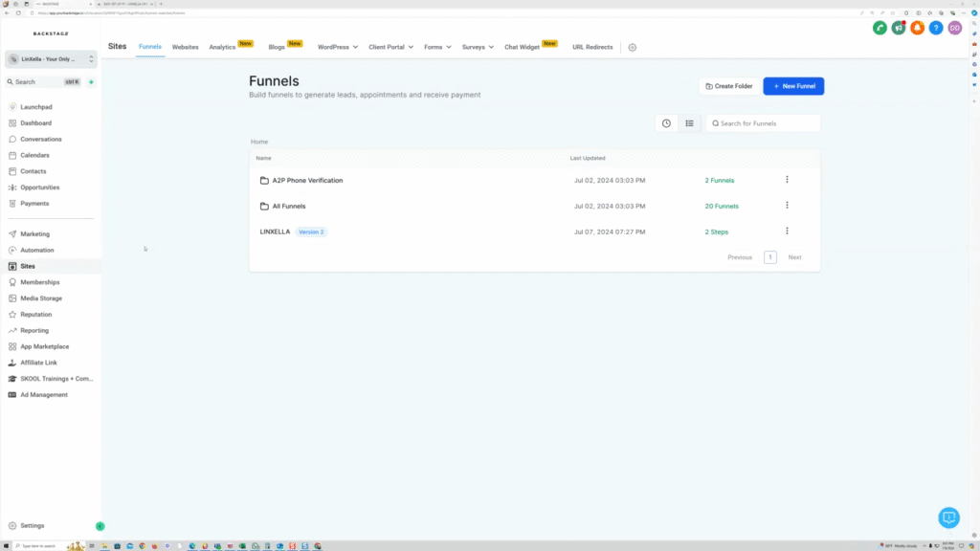Click the blue help question mark icon
The height and width of the screenshot is (551, 980).
click(935, 28)
